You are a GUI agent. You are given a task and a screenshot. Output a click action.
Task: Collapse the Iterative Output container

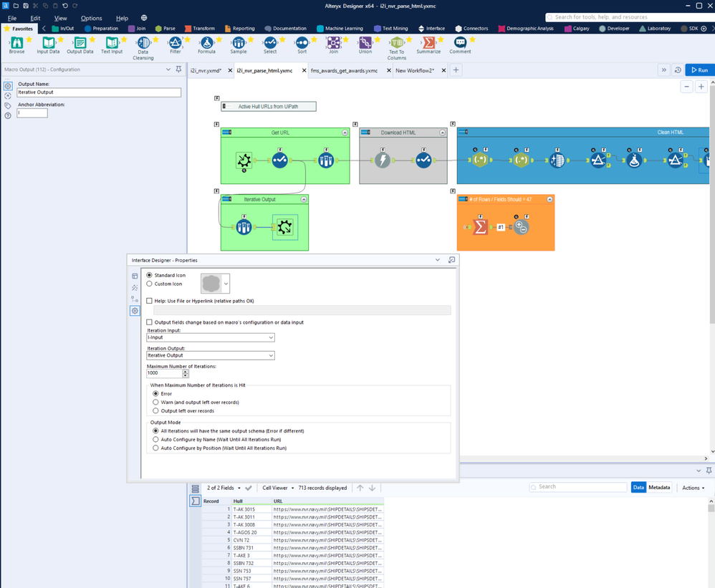pyautogui.click(x=304, y=200)
